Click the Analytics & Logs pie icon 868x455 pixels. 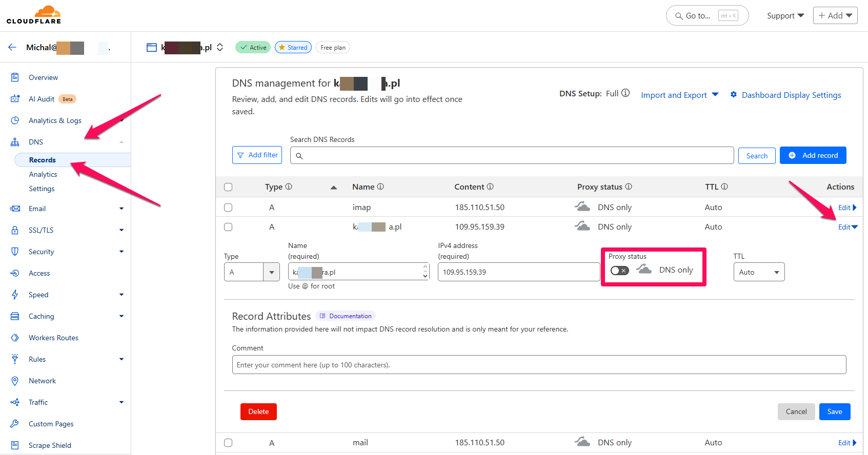(15, 120)
